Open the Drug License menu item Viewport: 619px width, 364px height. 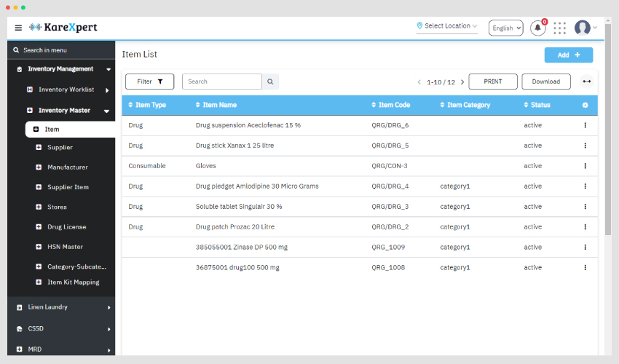tap(67, 227)
